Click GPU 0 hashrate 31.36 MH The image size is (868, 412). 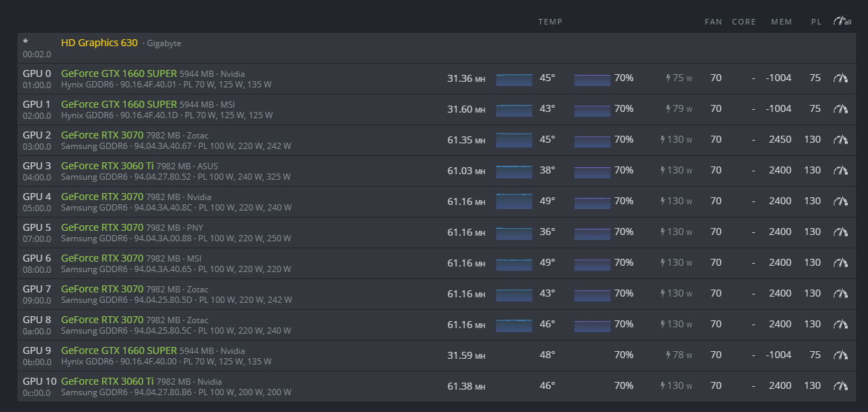[x=466, y=78]
